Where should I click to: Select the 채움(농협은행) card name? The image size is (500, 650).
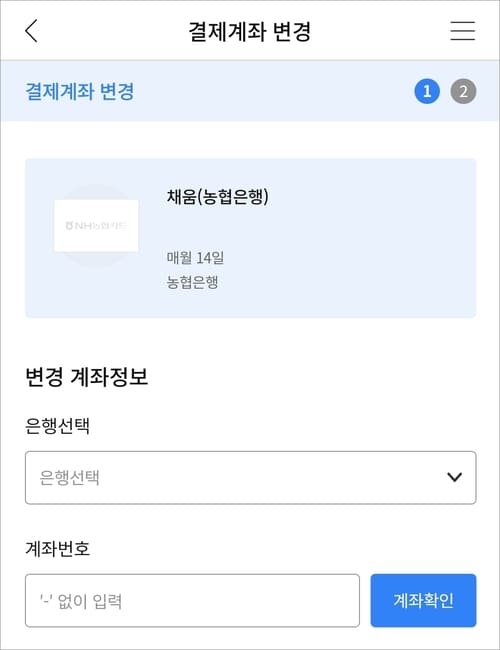(x=218, y=196)
